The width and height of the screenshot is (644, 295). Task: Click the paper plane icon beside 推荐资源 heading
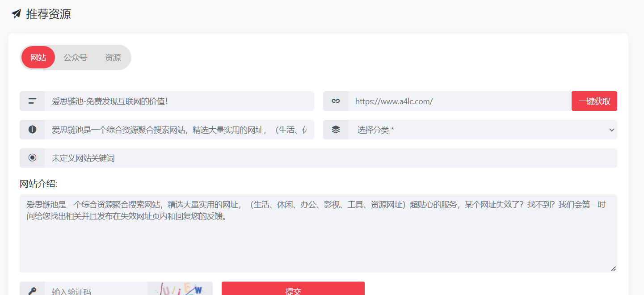[x=16, y=14]
